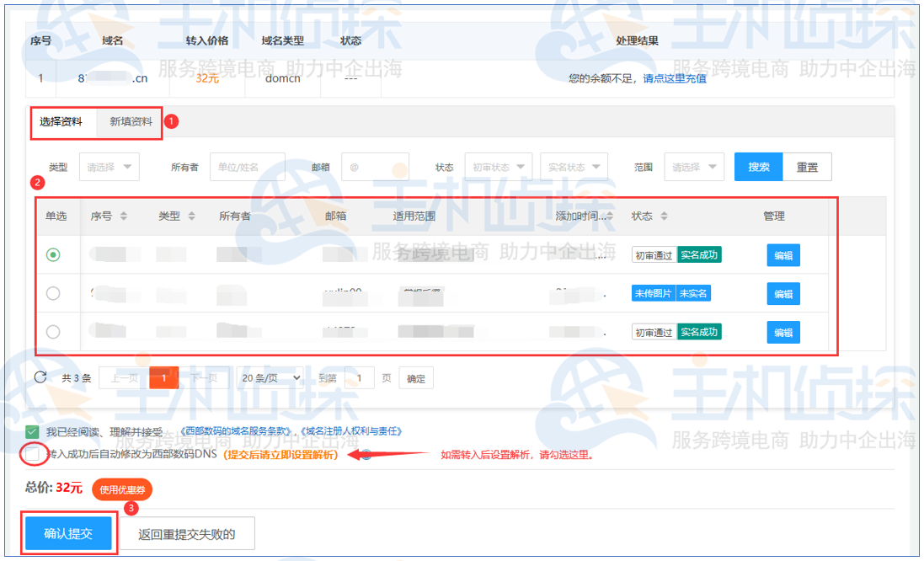Click the 使用优惠券 coupon icon

[x=120, y=489]
